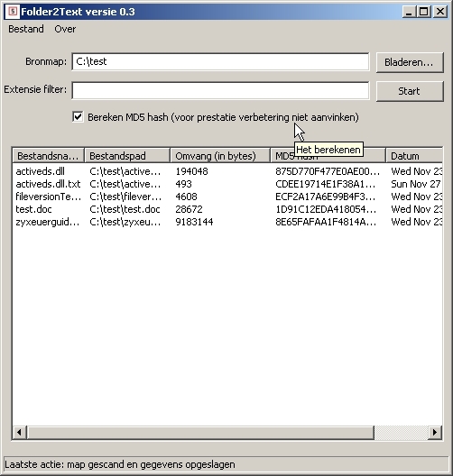Click the Start button

(410, 91)
